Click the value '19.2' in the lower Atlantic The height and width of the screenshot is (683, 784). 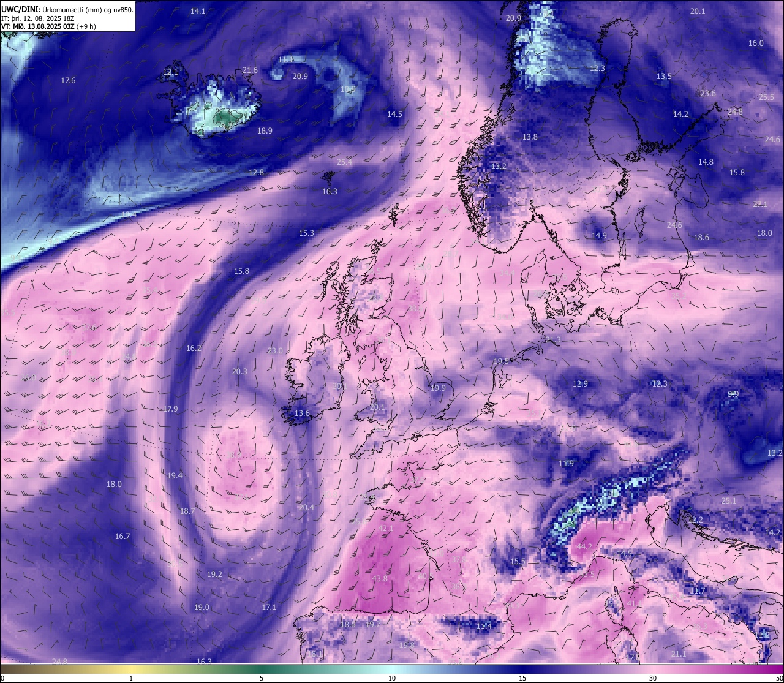click(214, 575)
